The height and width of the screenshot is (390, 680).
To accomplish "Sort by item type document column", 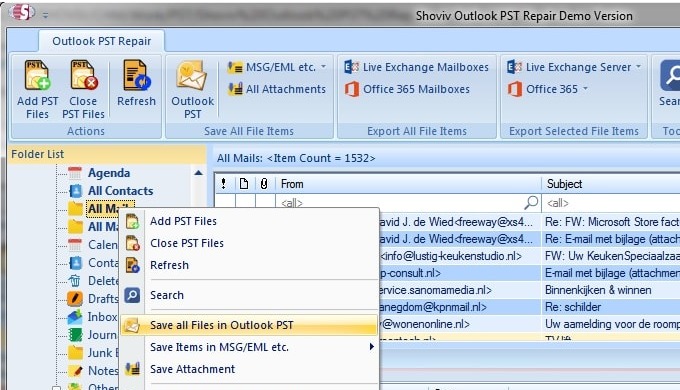I will click(244, 184).
